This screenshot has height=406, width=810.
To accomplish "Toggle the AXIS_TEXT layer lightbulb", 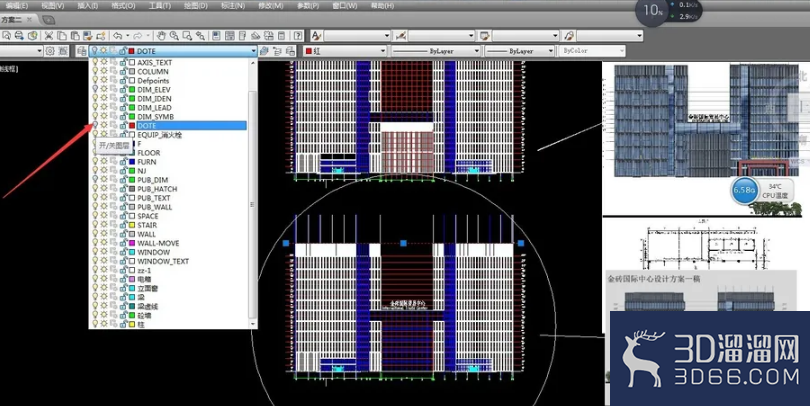I will (x=95, y=63).
